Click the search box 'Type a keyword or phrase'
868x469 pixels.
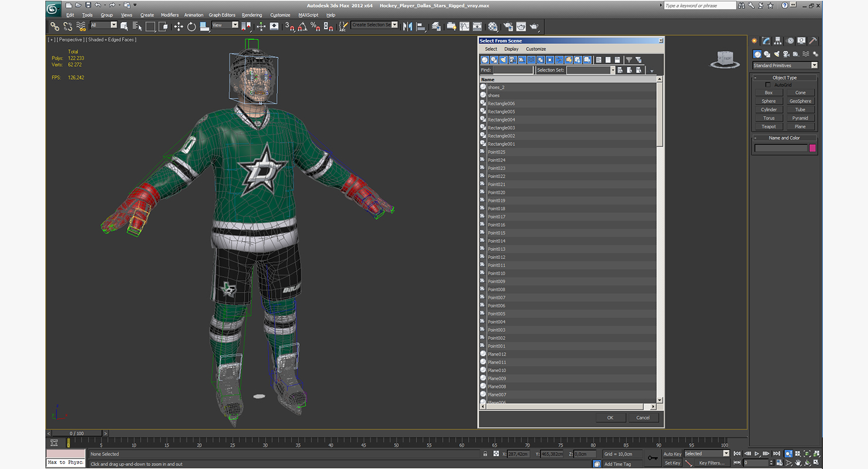[x=700, y=5]
